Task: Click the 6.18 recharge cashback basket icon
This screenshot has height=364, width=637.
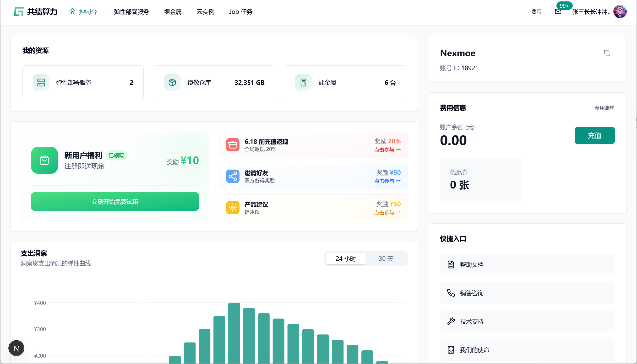Action: (233, 145)
